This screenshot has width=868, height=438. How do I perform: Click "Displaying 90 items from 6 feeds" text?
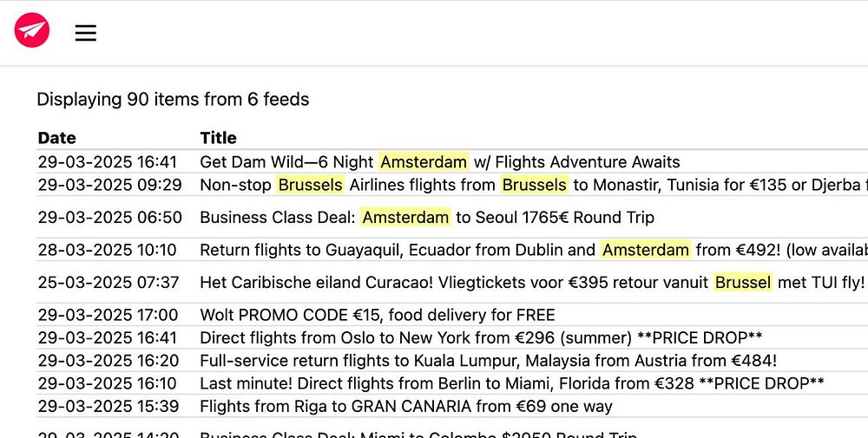tap(173, 100)
